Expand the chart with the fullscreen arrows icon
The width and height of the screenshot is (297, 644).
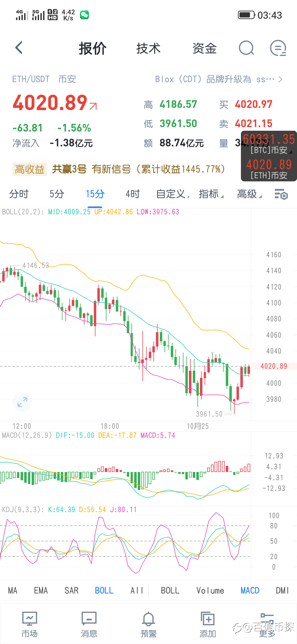pos(22,402)
